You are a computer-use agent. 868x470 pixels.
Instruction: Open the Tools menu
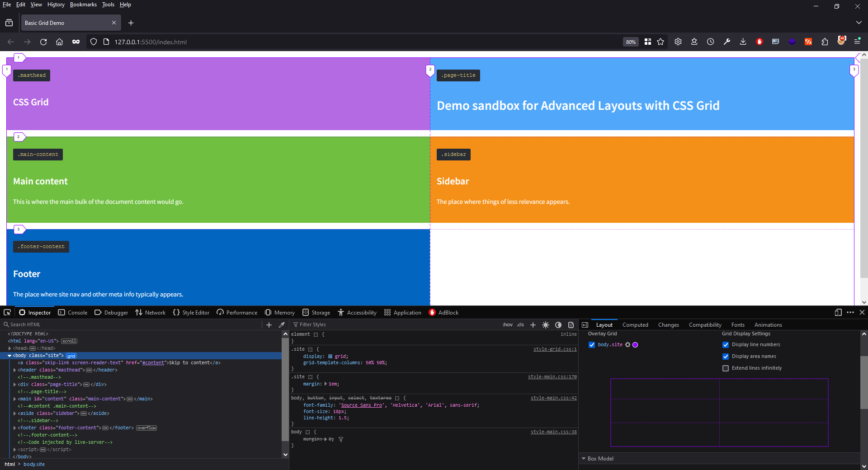108,5
